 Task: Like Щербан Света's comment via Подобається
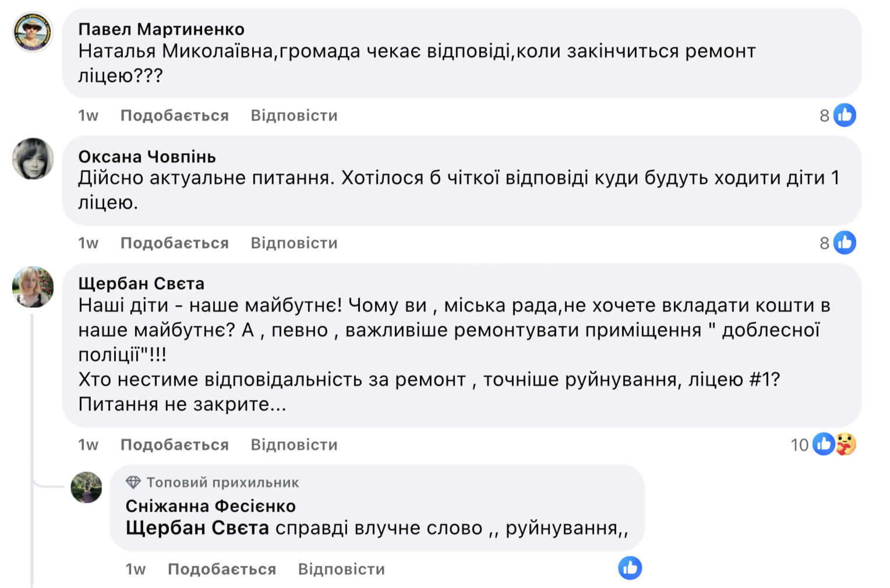[x=174, y=445]
